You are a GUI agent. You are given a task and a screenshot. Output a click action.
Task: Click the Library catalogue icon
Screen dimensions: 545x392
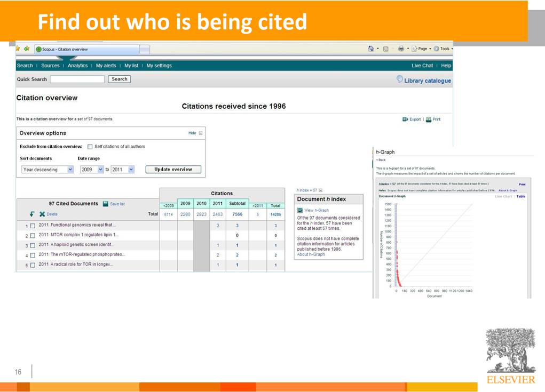click(x=400, y=79)
